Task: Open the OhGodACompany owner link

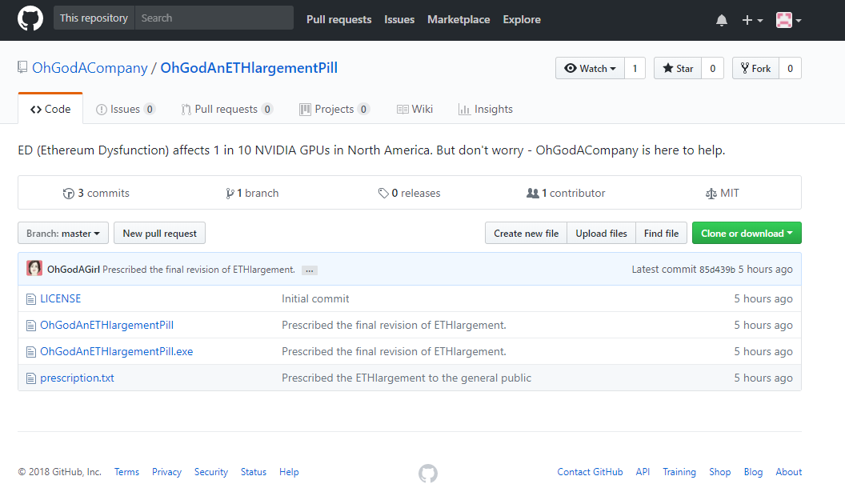Action: click(90, 68)
